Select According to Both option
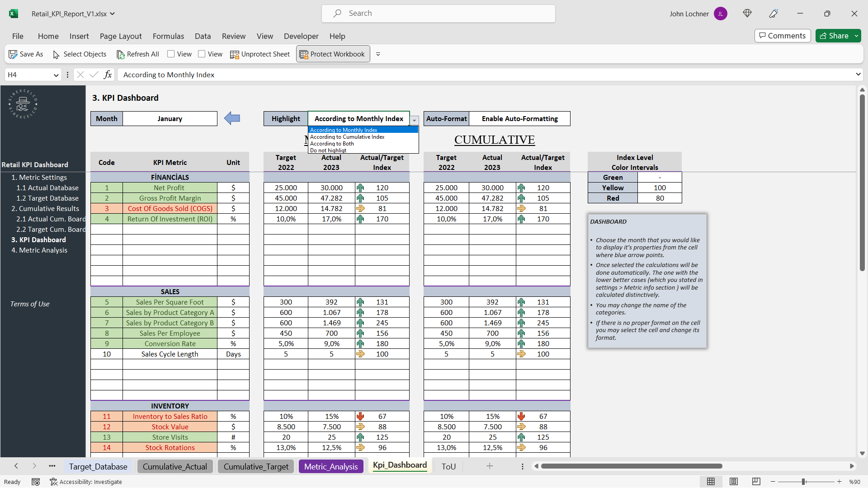 tap(363, 143)
